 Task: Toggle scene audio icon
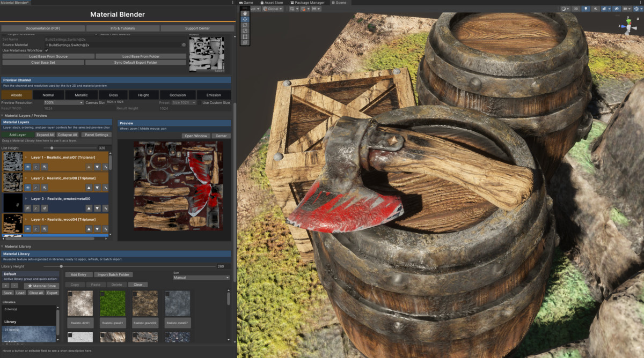coord(596,9)
